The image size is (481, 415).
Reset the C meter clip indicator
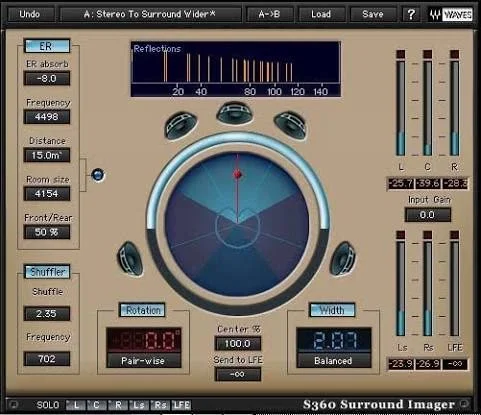(428, 54)
